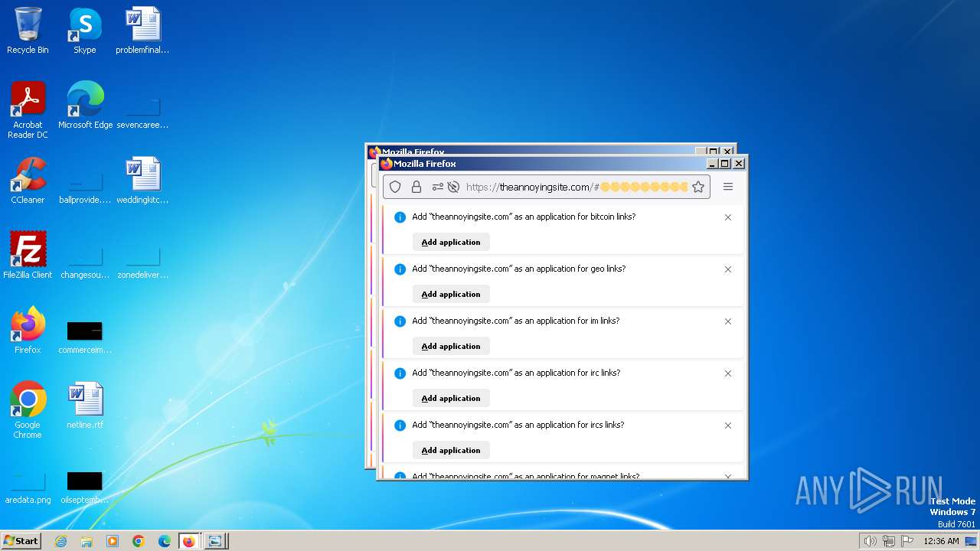Open the Windows Start menu
Screen dimensions: 980x551
(21, 540)
